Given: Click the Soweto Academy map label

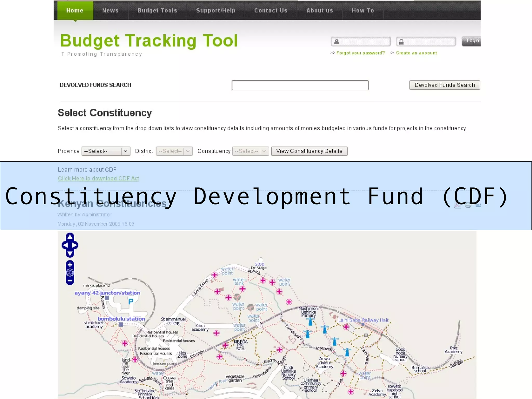Looking at the screenshot, I should [129, 380].
